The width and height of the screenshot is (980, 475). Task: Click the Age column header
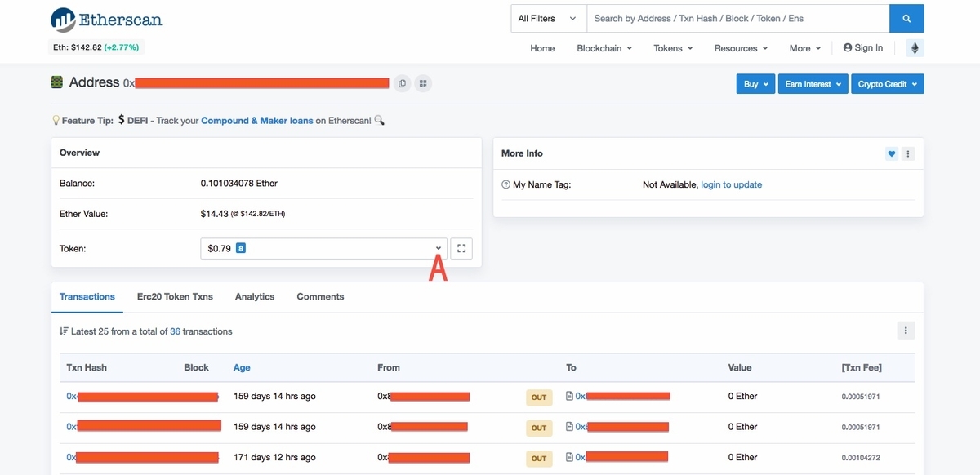click(242, 368)
